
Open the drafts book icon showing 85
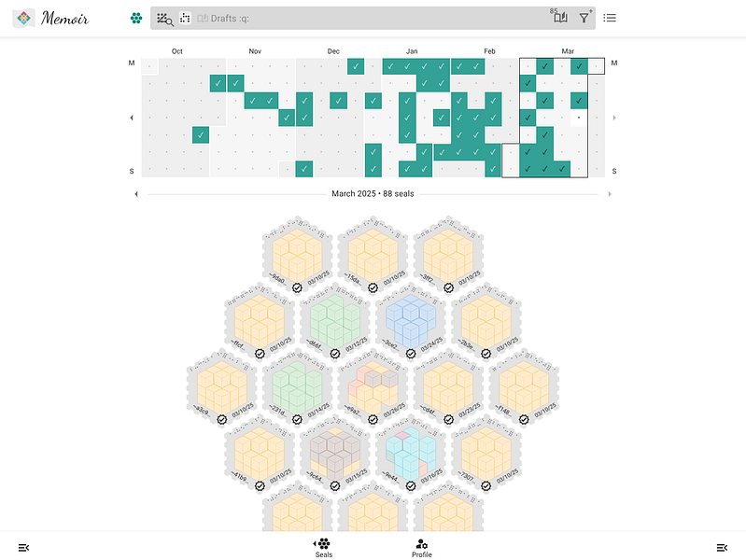click(560, 17)
